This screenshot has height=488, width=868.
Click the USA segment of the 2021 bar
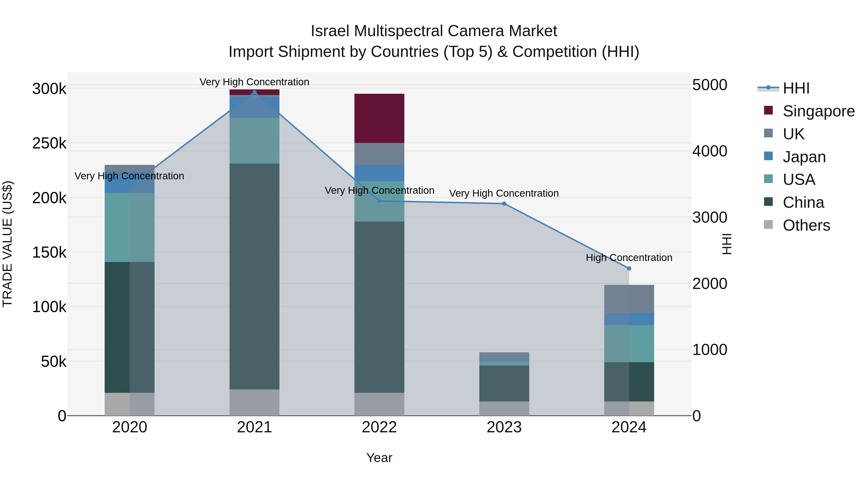click(x=254, y=141)
